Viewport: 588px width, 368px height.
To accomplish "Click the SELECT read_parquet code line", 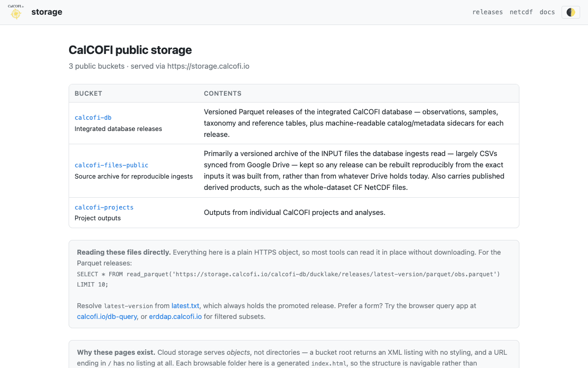I will (x=289, y=274).
